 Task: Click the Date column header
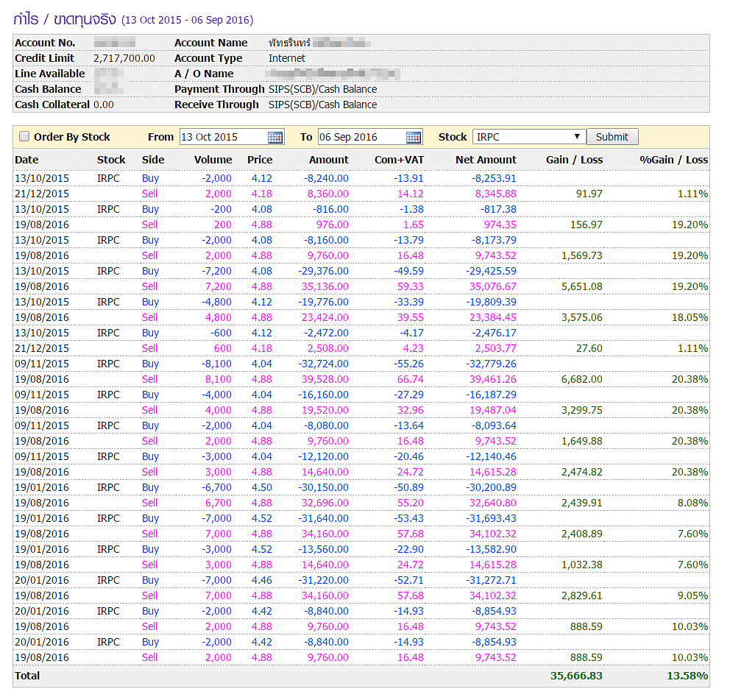[x=26, y=160]
